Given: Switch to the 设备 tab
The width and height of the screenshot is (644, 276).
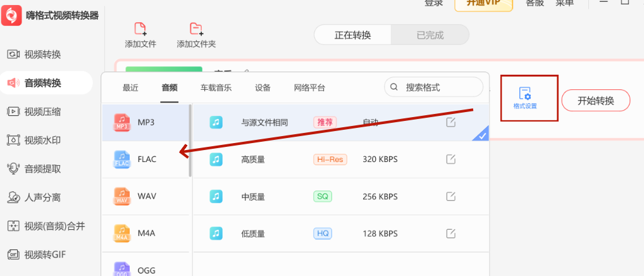Looking at the screenshot, I should pyautogui.click(x=263, y=87).
